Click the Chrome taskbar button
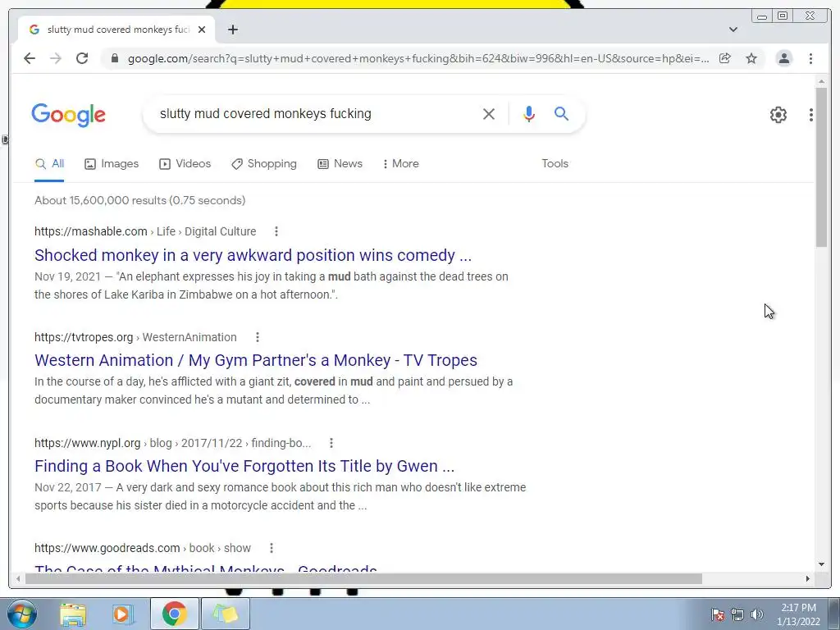 [174, 614]
